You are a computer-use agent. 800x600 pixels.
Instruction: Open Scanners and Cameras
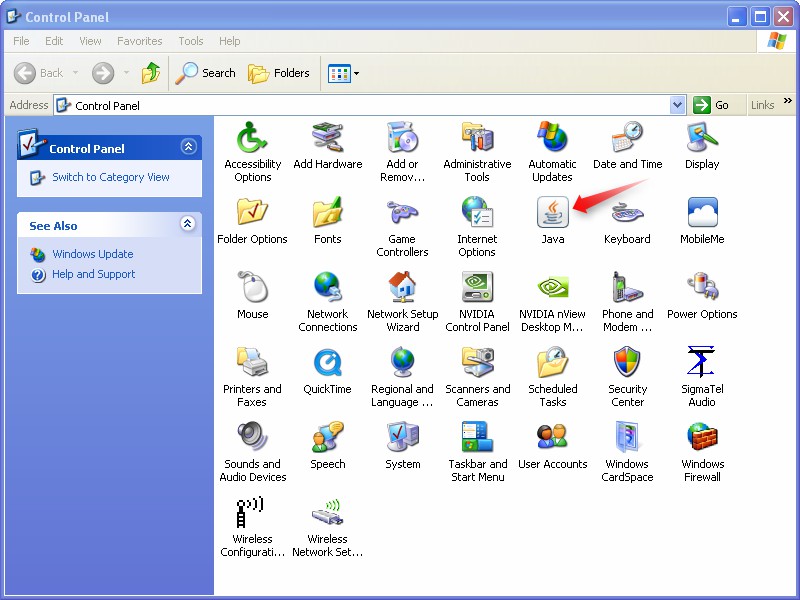[477, 363]
